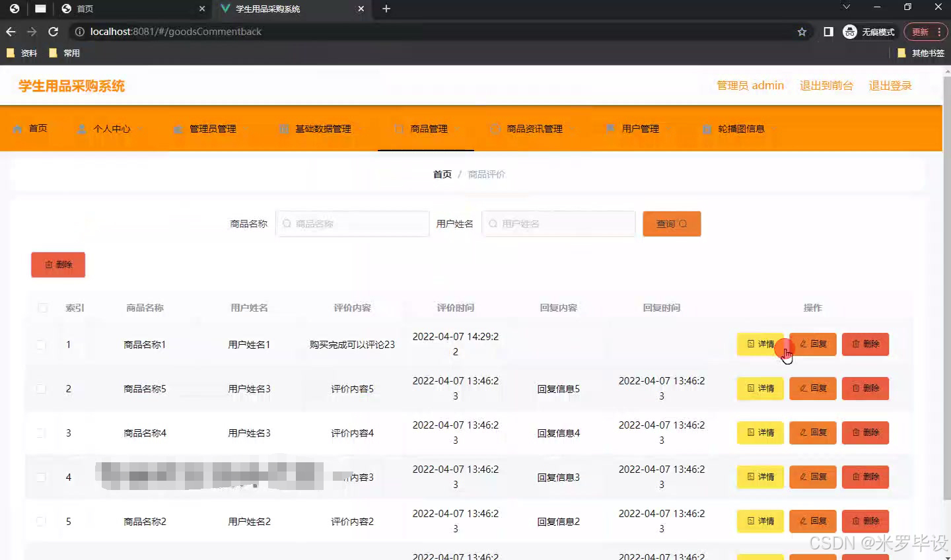Click the trash icon in the red 删除 button
This screenshot has height=560, width=951.
tap(48, 264)
